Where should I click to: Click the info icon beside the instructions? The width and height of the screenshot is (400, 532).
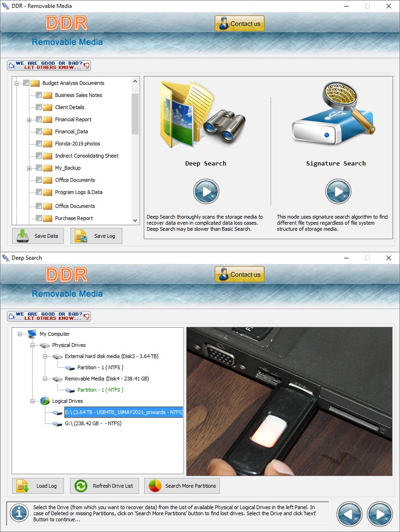tap(19, 514)
